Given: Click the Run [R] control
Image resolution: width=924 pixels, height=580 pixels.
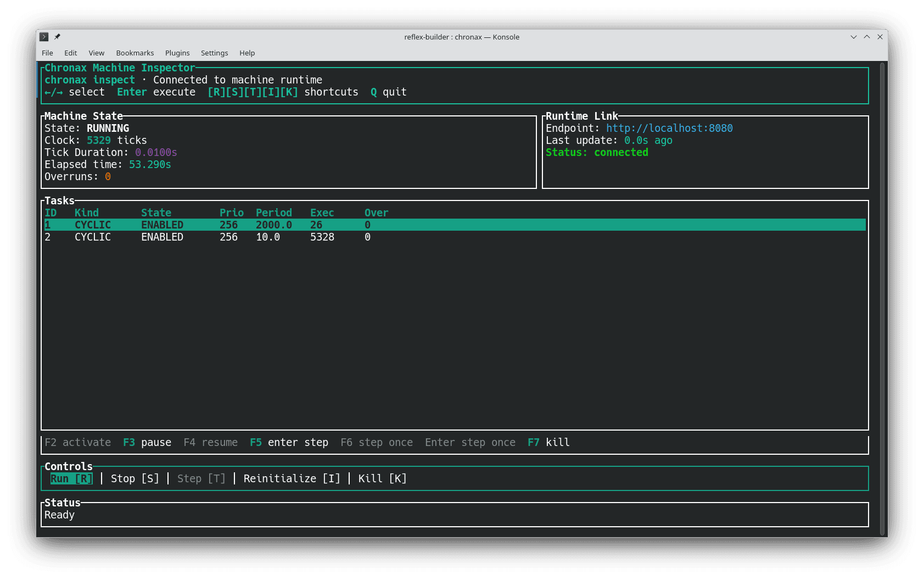Looking at the screenshot, I should click(x=70, y=478).
